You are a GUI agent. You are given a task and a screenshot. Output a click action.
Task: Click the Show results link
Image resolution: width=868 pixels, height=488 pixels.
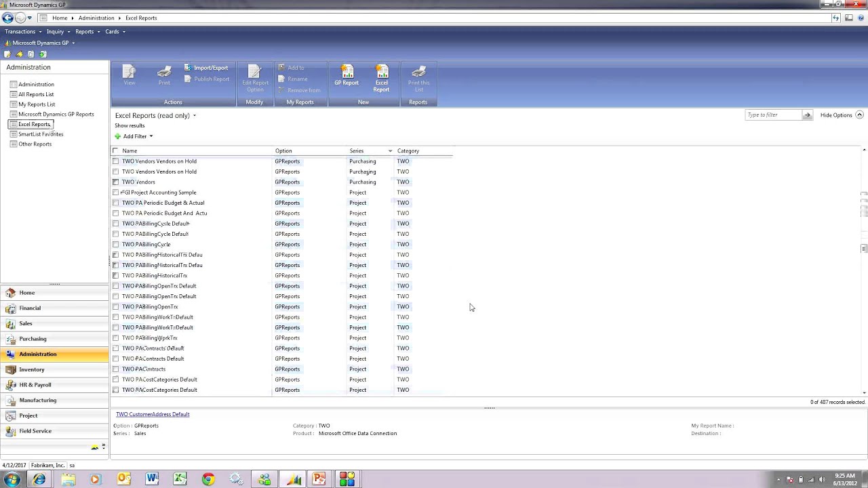click(x=130, y=125)
